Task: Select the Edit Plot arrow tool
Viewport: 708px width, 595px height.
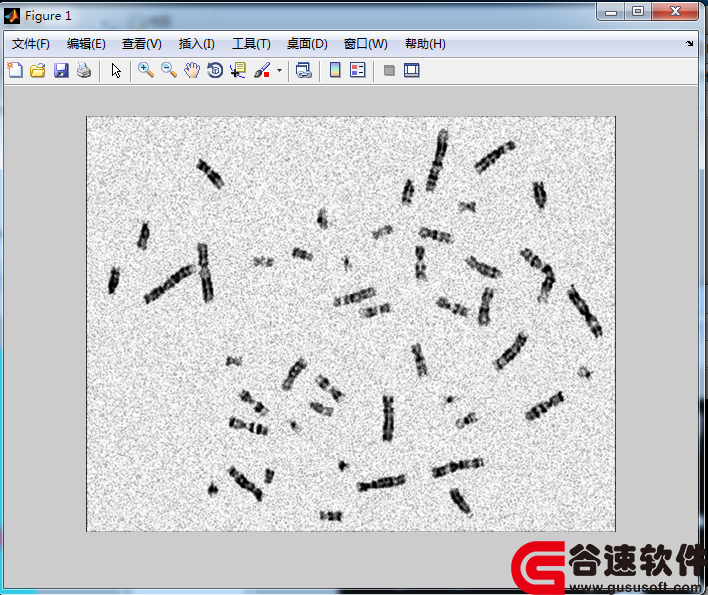Action: tap(116, 70)
